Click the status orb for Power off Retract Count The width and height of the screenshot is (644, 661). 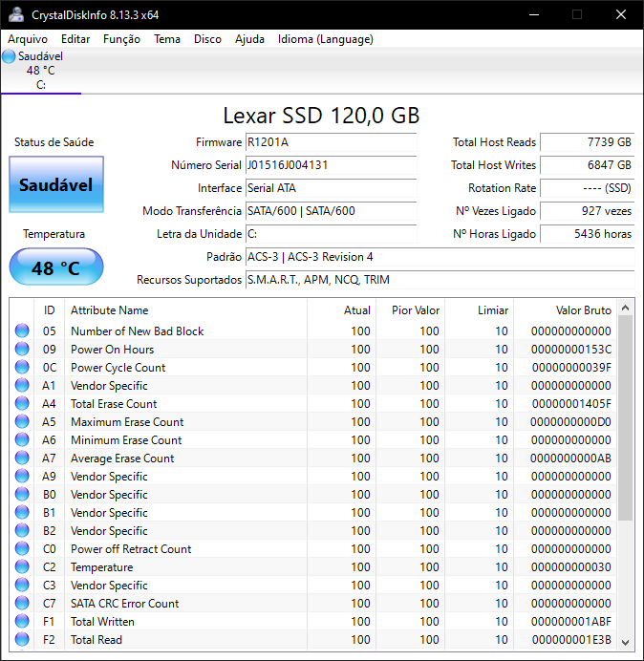tap(22, 548)
